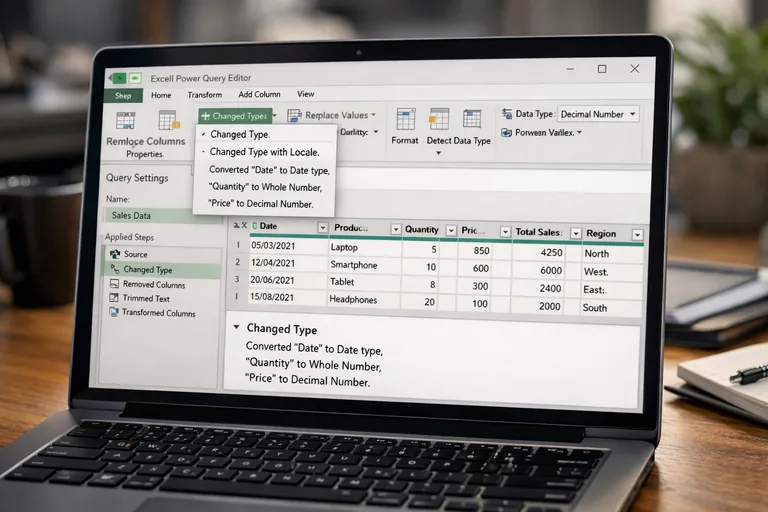Click the table-with-orange-cell icon above Columns
The height and width of the screenshot is (512, 768).
click(169, 120)
